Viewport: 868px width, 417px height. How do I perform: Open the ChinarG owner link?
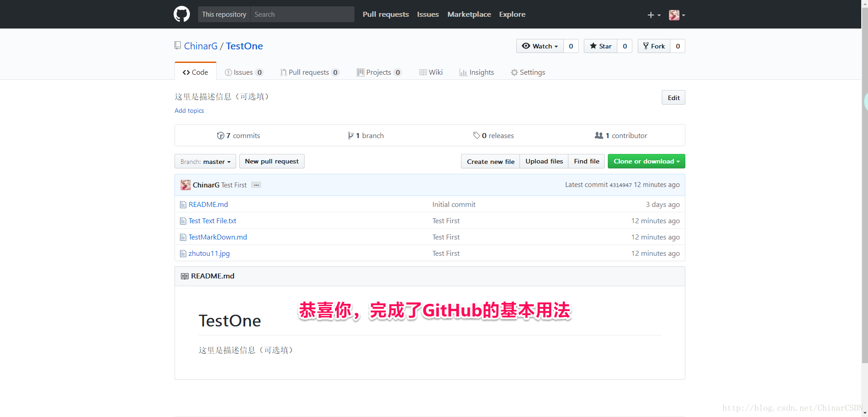(201, 46)
